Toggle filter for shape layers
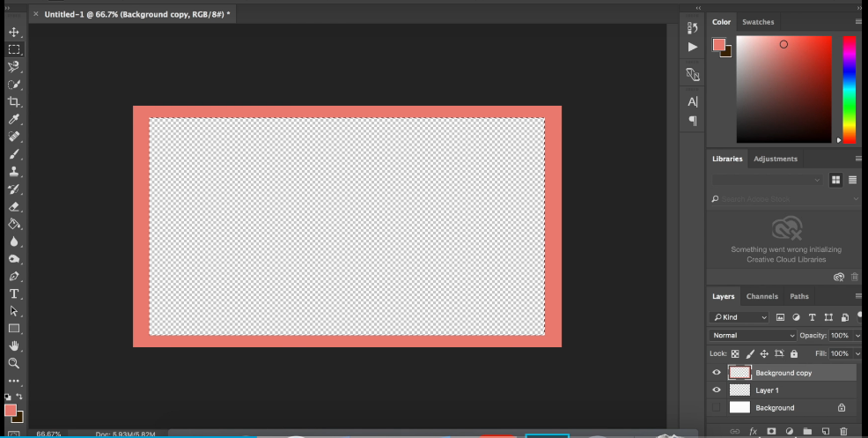 828,317
